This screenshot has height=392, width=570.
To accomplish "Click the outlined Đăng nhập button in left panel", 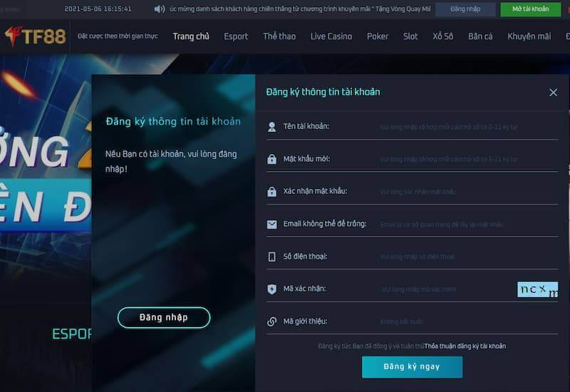I will click(164, 317).
